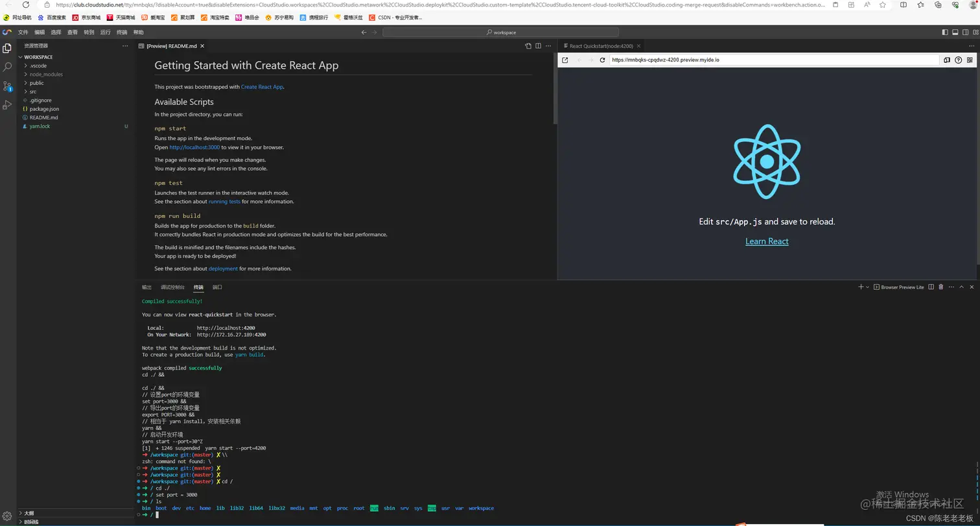Switch to the 调试控制台 panel tab

(x=172, y=287)
